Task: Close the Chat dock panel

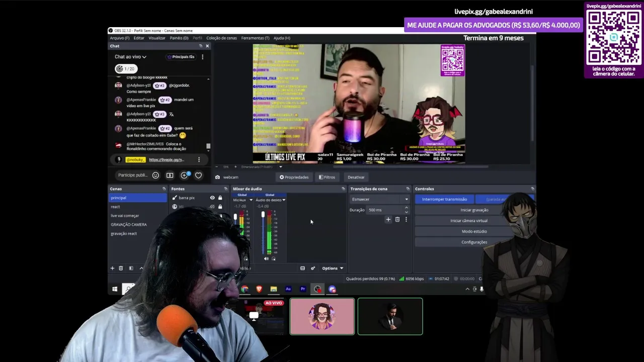Action: pos(207,46)
